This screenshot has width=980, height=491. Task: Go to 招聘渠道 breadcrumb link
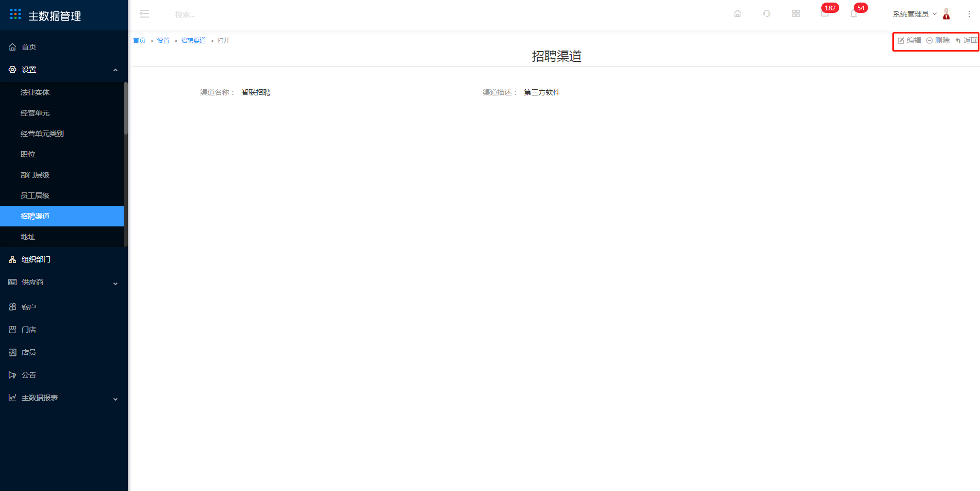coord(193,41)
